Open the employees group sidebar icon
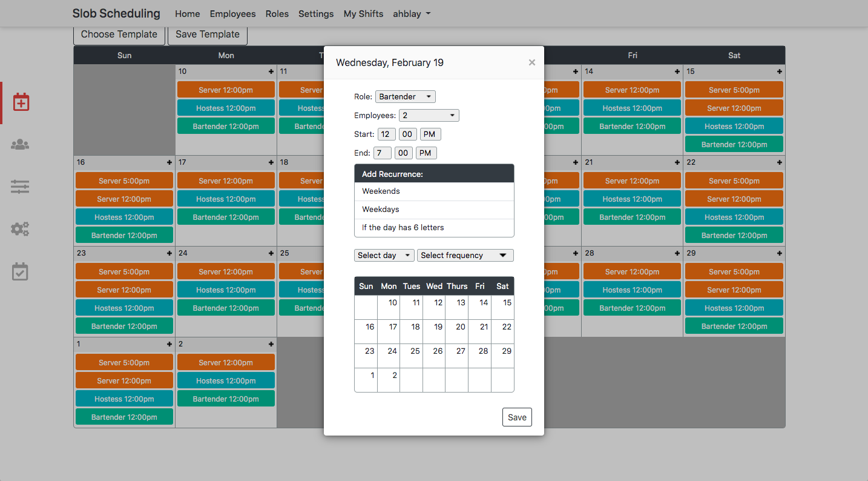 click(x=20, y=145)
